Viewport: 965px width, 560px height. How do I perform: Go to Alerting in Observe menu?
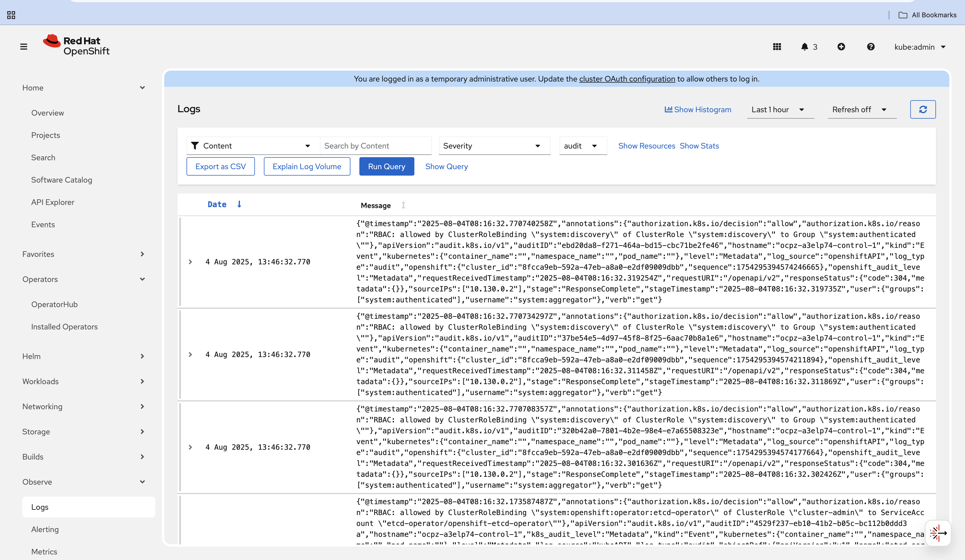pyautogui.click(x=45, y=529)
